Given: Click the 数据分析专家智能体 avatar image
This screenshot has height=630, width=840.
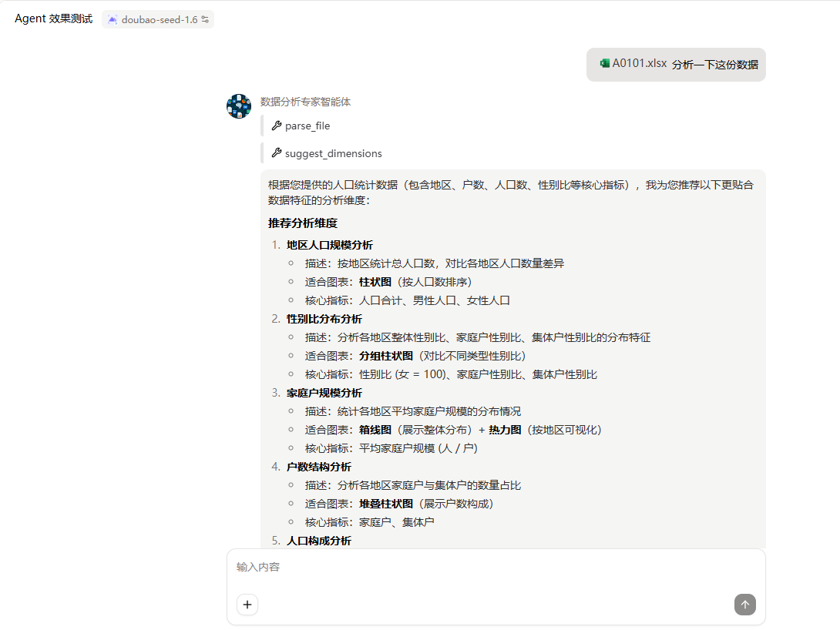Looking at the screenshot, I should click(239, 106).
